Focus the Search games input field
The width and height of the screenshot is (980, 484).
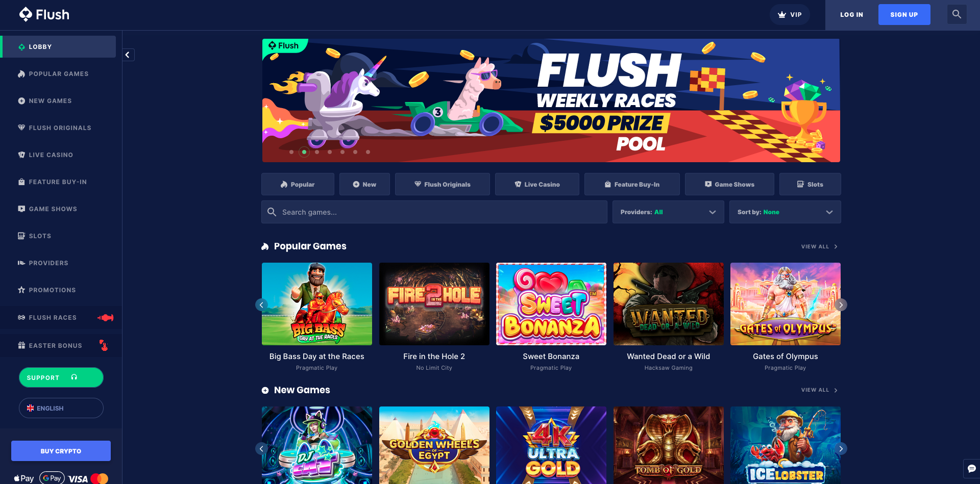coord(434,212)
